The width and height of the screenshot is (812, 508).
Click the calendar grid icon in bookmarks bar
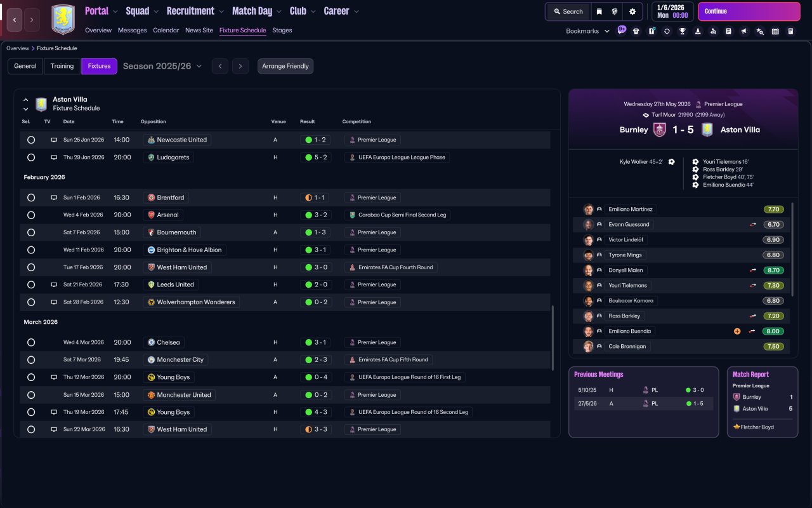click(775, 31)
